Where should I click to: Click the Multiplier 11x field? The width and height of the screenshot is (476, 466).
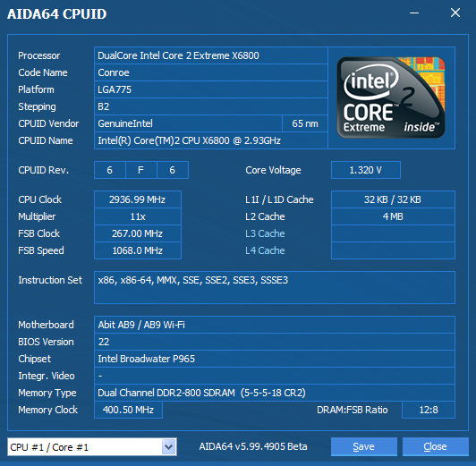click(x=138, y=216)
